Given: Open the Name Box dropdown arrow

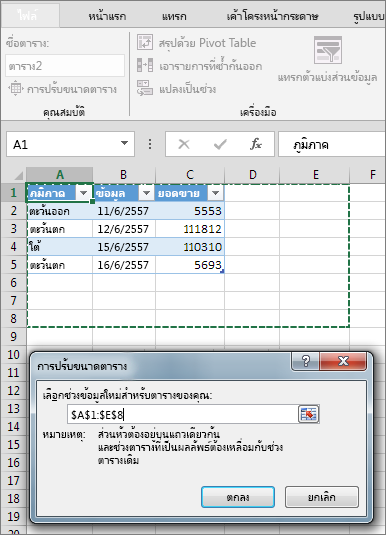Looking at the screenshot, I should [125, 144].
